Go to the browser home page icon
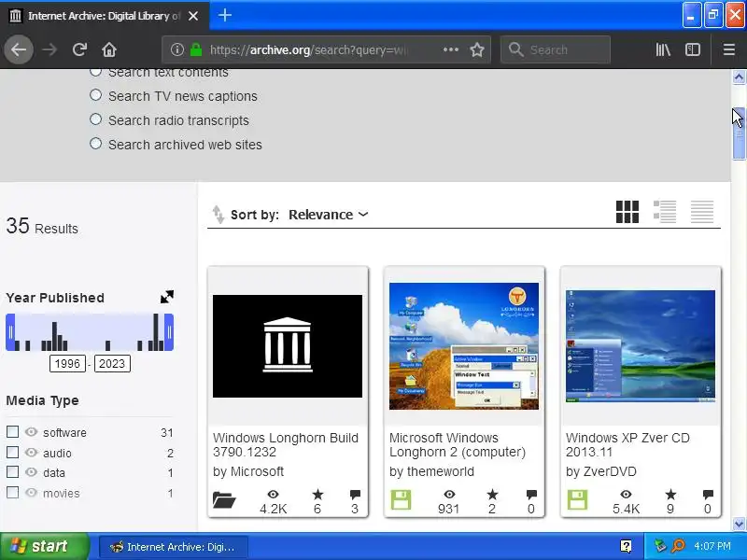The width and height of the screenshot is (747, 560). [109, 49]
